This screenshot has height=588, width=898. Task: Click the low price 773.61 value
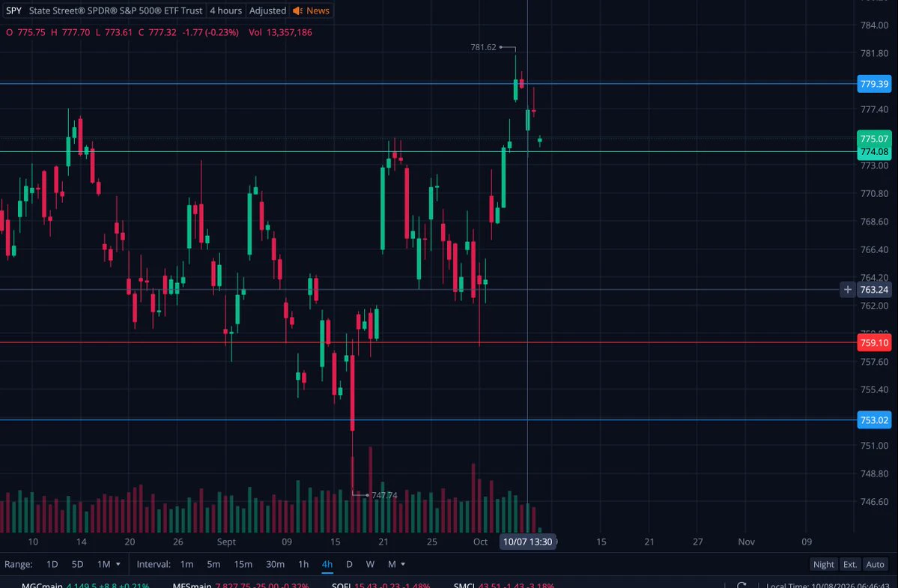118,33
